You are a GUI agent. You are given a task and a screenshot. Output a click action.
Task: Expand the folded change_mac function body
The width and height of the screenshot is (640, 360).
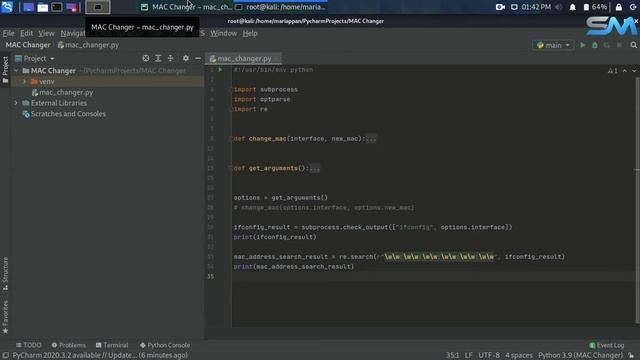click(371, 139)
